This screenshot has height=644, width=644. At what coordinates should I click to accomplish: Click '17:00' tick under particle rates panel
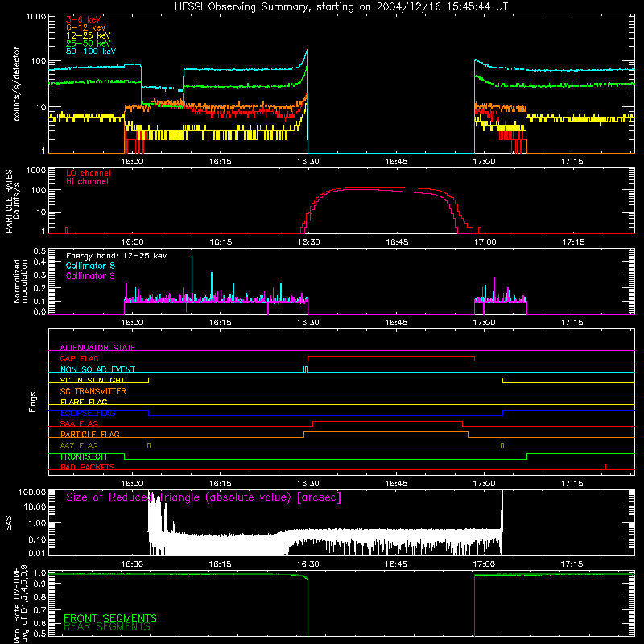(485, 242)
